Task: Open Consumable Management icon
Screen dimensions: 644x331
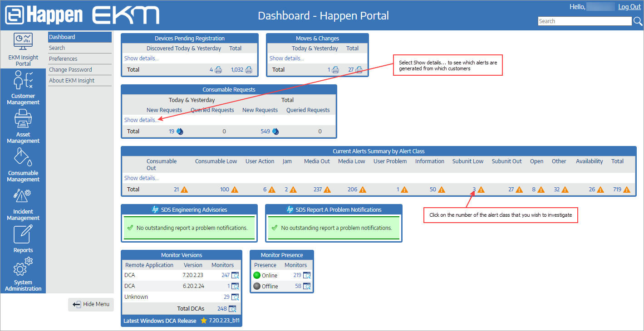Action: point(23,157)
